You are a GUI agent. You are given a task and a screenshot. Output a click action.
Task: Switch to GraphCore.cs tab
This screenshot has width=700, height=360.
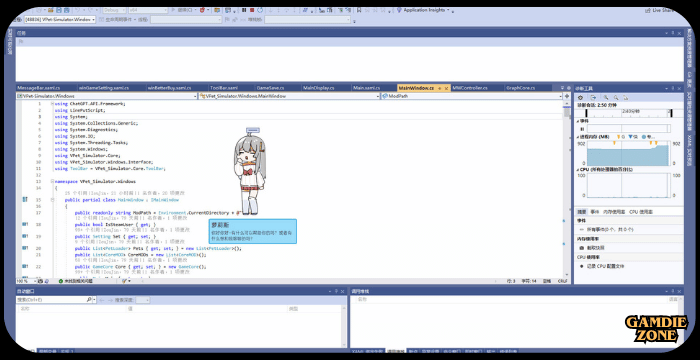pyautogui.click(x=521, y=88)
